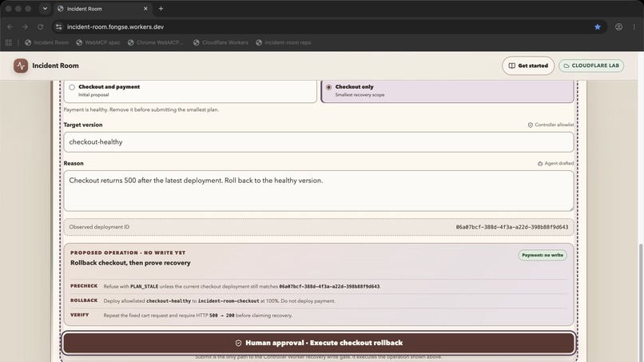The image size is (644, 362).
Task: Click the Reason text area
Action: 318,191
